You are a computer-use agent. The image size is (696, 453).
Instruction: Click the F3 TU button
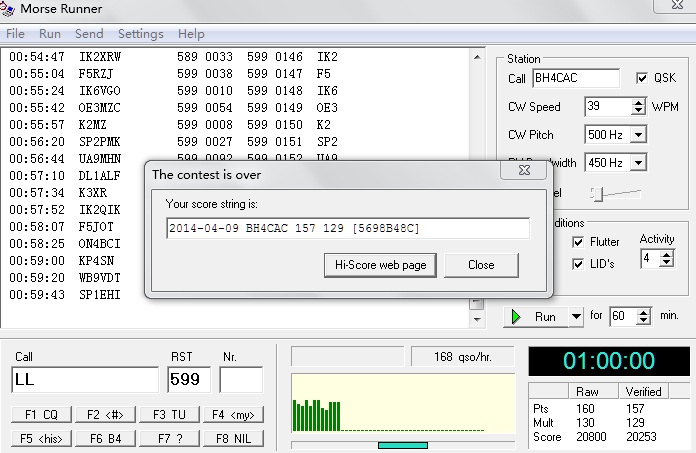(x=169, y=415)
